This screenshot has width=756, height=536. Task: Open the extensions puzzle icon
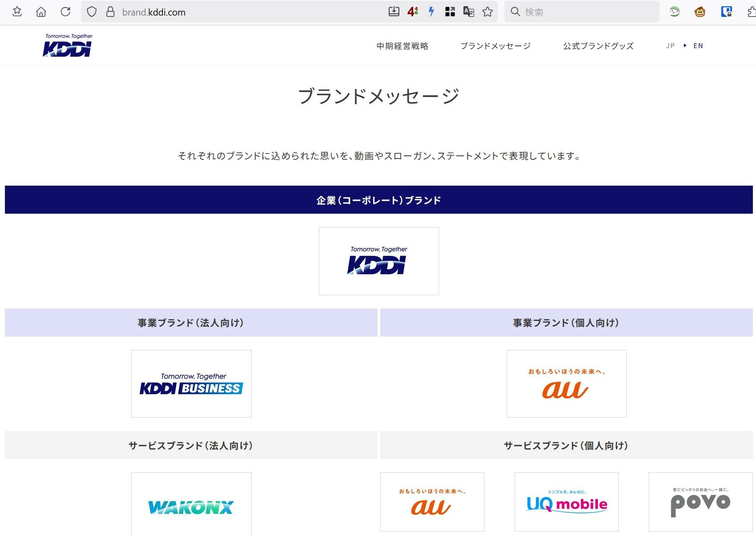pyautogui.click(x=751, y=12)
